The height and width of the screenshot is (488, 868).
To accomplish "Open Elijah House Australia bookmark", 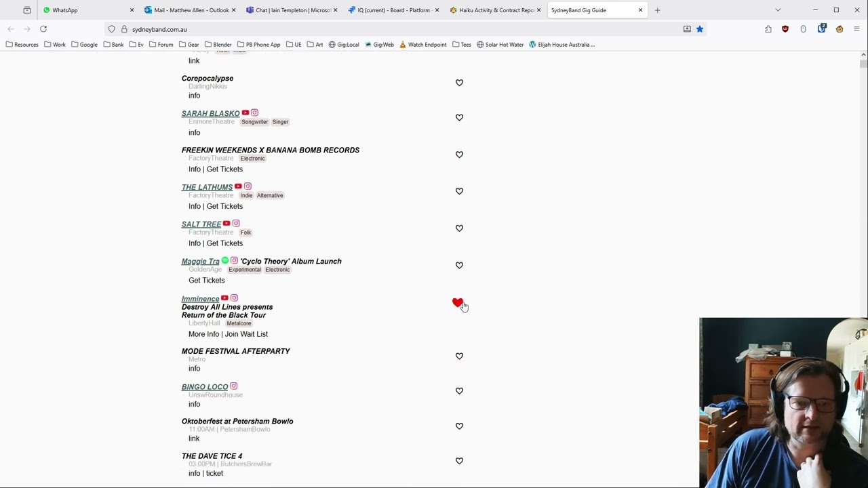I will [x=562, y=45].
